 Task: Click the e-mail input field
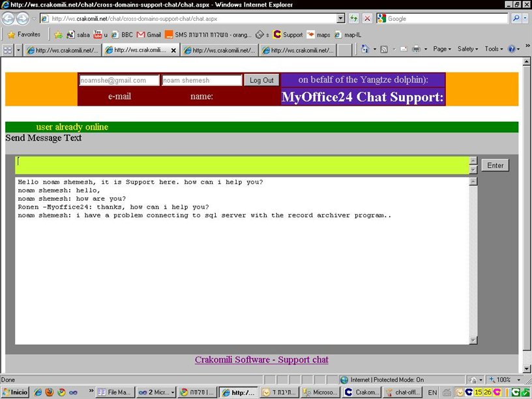tap(119, 80)
